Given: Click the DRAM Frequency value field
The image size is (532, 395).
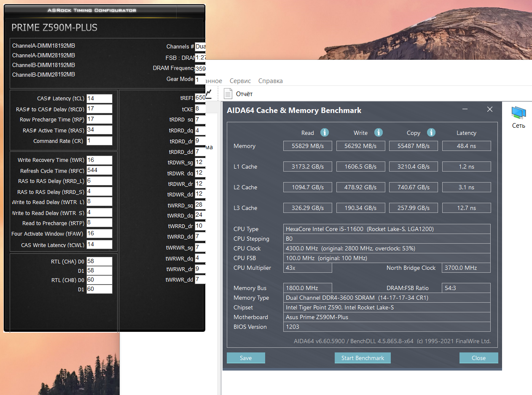Looking at the screenshot, I should (x=200, y=68).
